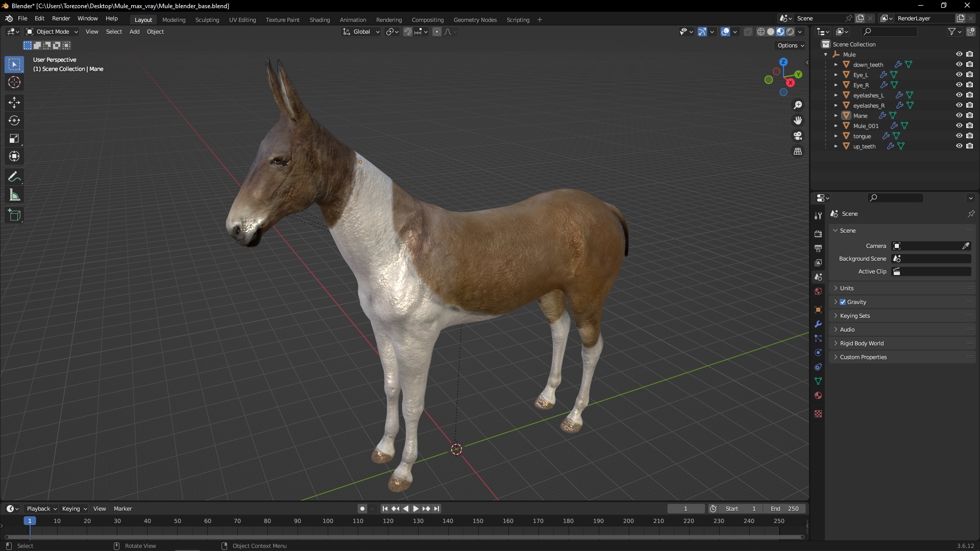Toggle the Gravity checkbox

click(x=843, y=302)
